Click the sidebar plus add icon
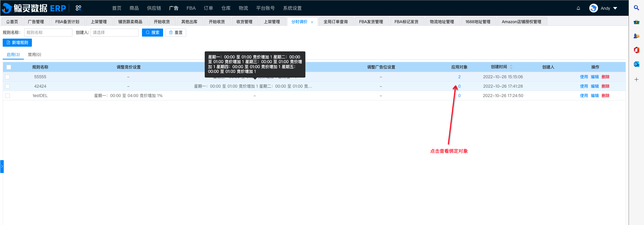644x225 pixels. pos(636,80)
